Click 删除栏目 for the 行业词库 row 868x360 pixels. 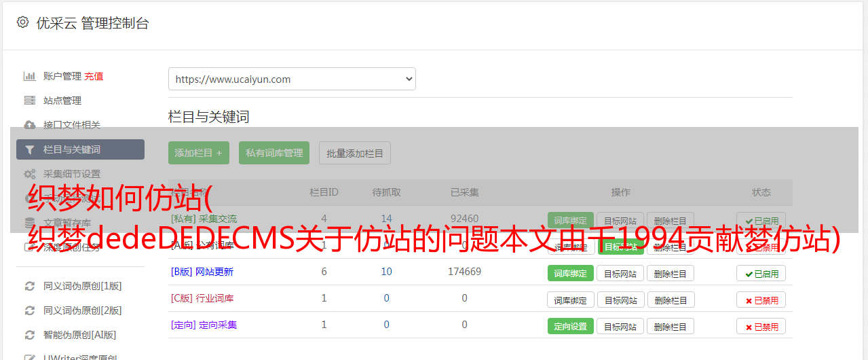coord(670,300)
